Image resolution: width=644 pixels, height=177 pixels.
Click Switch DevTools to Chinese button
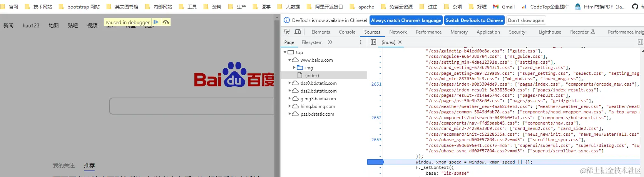pos(474,20)
